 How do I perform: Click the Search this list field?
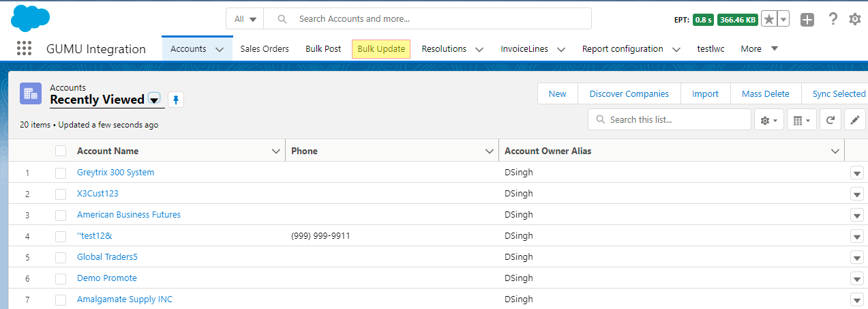click(670, 119)
